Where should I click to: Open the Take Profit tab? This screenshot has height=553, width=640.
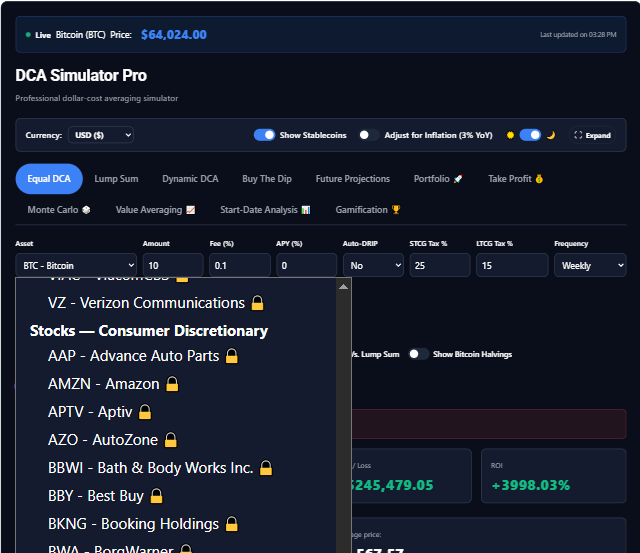(x=516, y=179)
